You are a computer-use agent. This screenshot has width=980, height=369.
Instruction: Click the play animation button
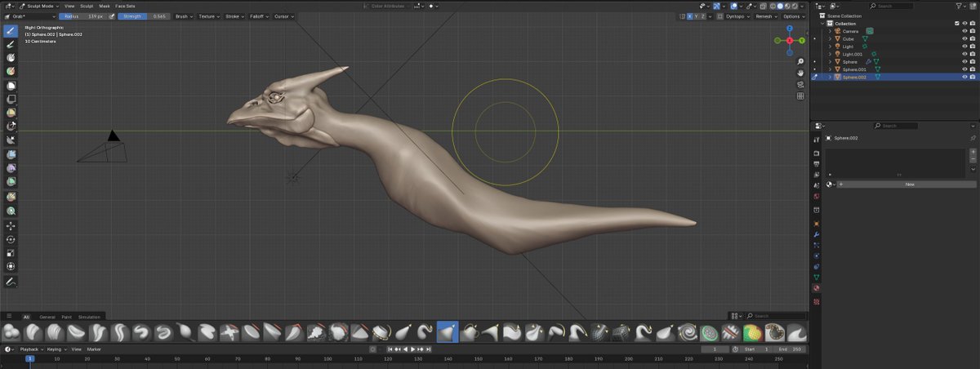click(412, 349)
